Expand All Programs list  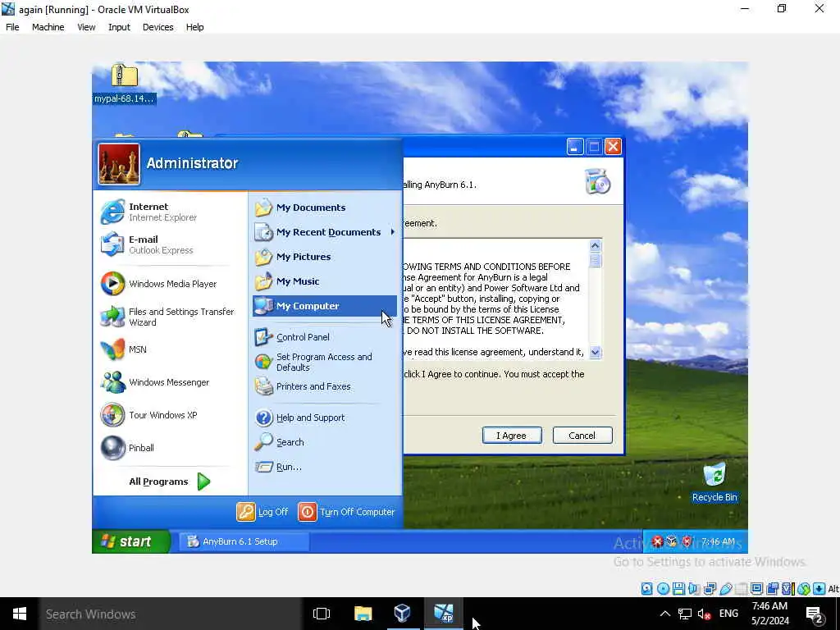(169, 482)
